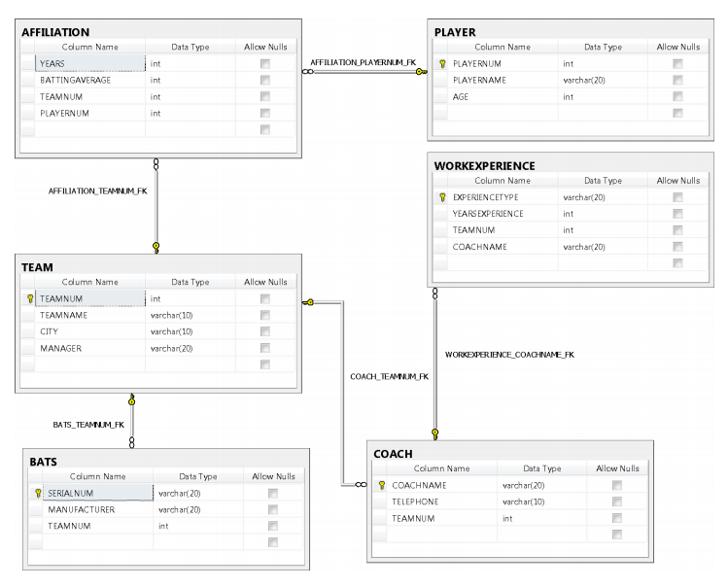Click the primary key icon for SERIALNUM
Image resolution: width=728 pixels, height=588 pixels.
(x=38, y=493)
